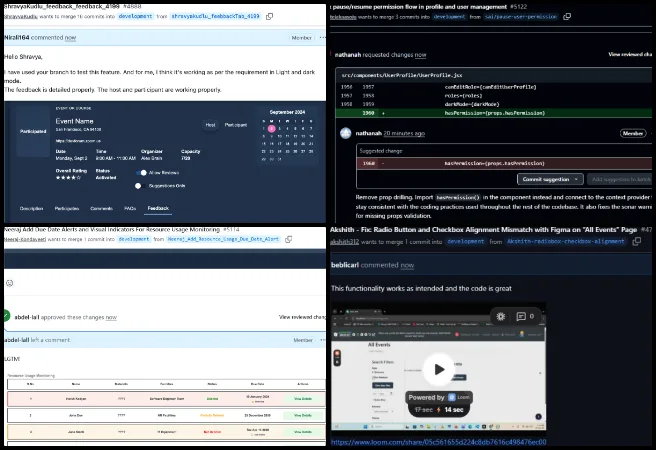Open development branch label in Akshith's PR
Screen dimensions: 656x450
tap(466, 242)
